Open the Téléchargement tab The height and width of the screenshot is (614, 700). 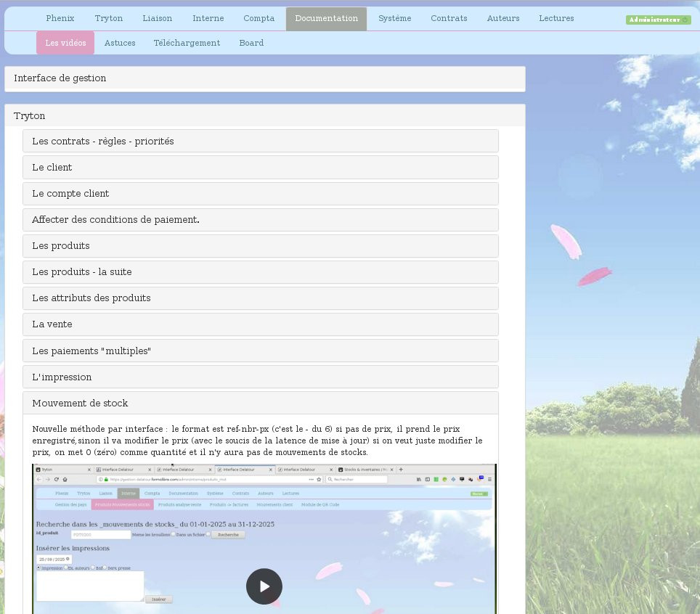[187, 43]
